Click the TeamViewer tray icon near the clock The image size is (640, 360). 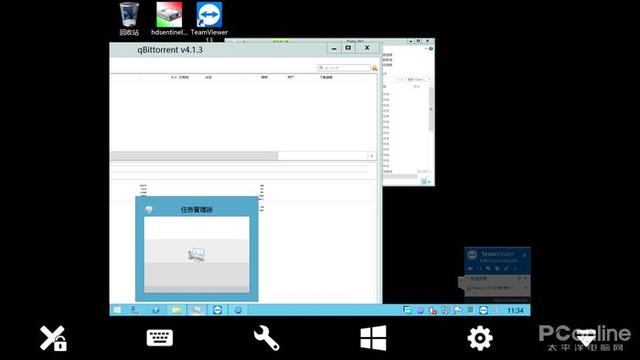point(483,311)
